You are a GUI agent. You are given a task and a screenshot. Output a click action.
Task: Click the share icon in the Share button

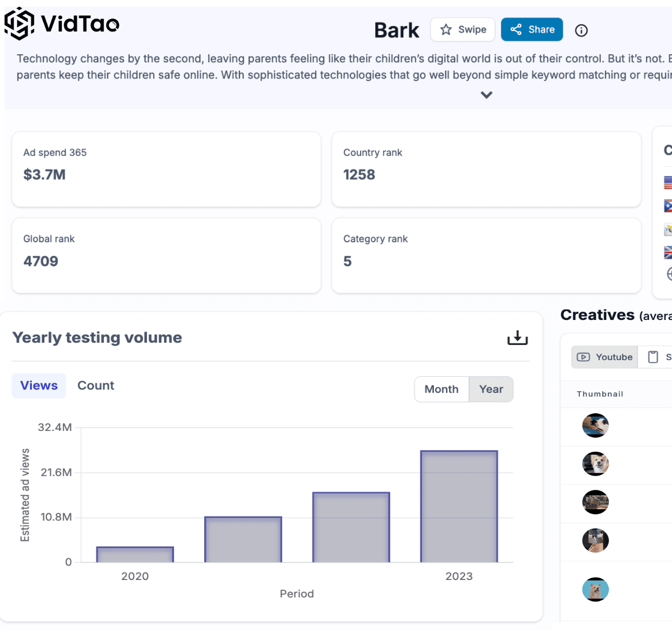(x=516, y=30)
